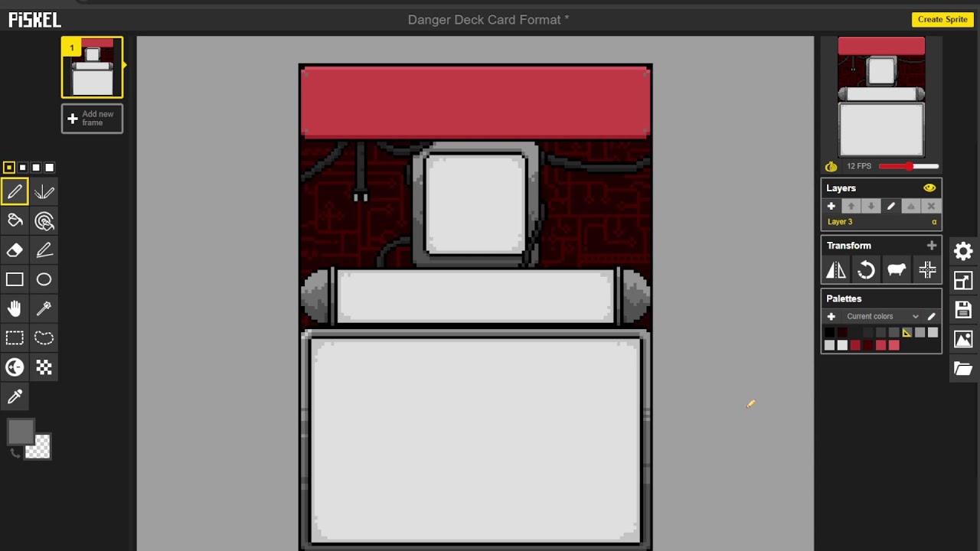Select the Rectangle Selection tool
This screenshot has width=980, height=551.
15,337
